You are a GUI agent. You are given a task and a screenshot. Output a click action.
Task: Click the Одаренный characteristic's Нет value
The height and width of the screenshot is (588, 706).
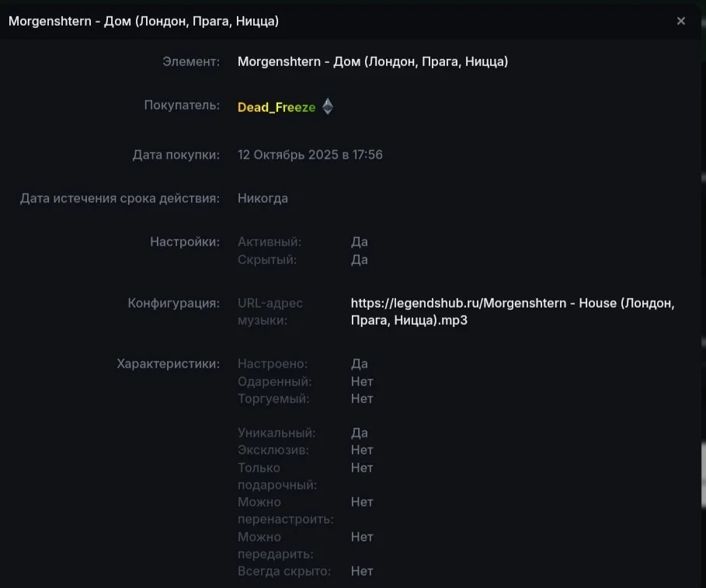pos(362,381)
